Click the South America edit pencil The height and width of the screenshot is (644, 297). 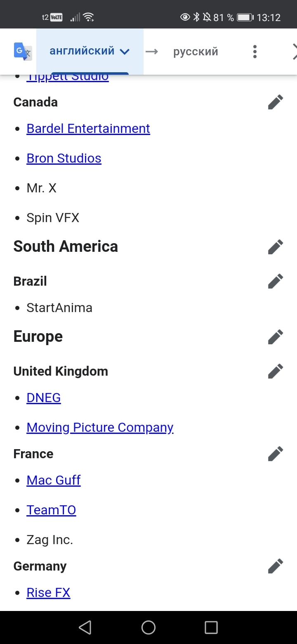point(276,246)
